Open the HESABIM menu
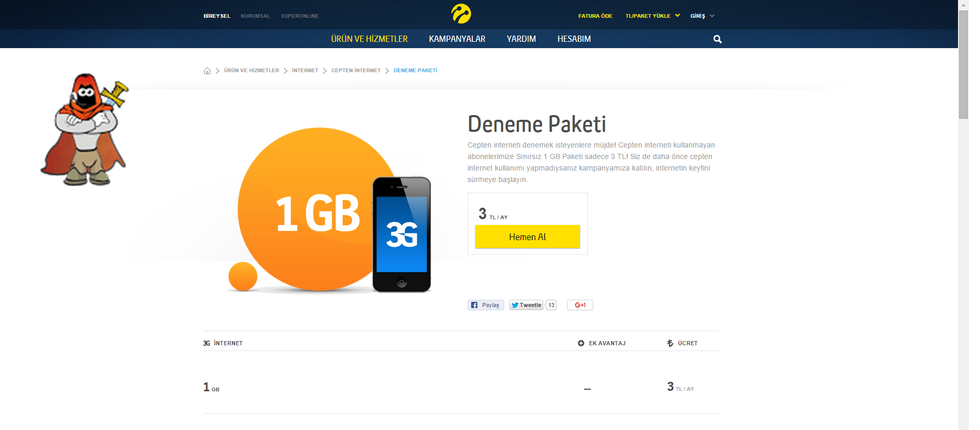The height and width of the screenshot is (430, 980). point(574,39)
